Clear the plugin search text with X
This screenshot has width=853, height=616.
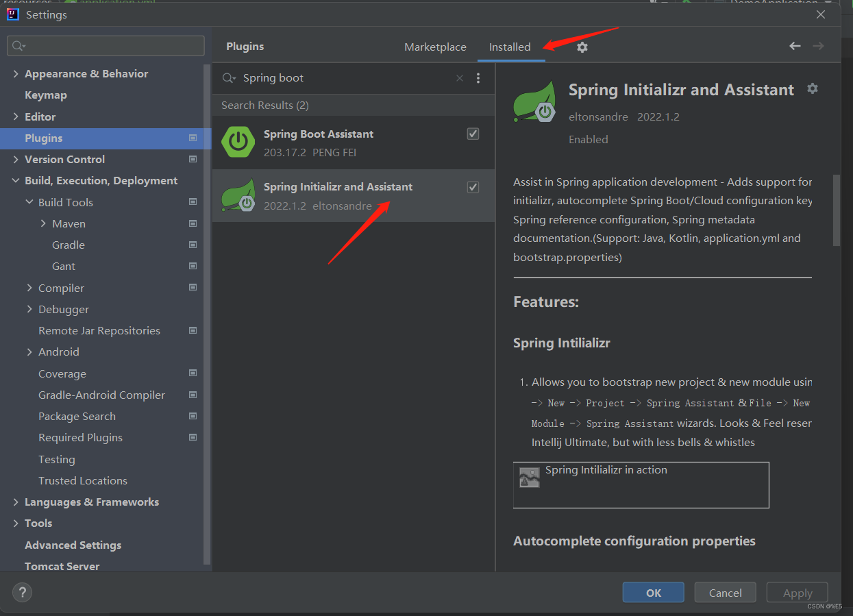pyautogui.click(x=460, y=78)
